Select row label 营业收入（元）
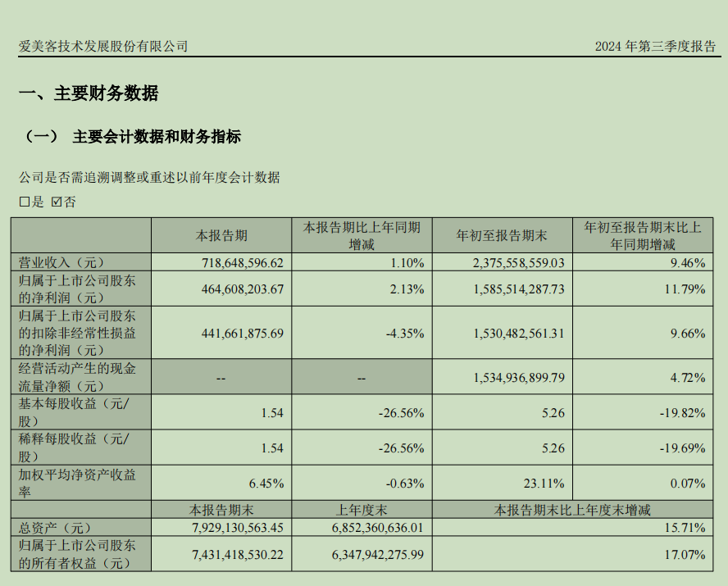This screenshot has width=728, height=586. [61, 262]
